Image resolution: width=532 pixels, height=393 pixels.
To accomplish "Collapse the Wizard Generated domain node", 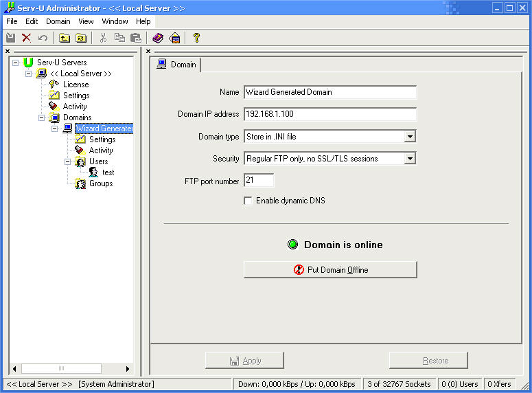I will 55,128.
